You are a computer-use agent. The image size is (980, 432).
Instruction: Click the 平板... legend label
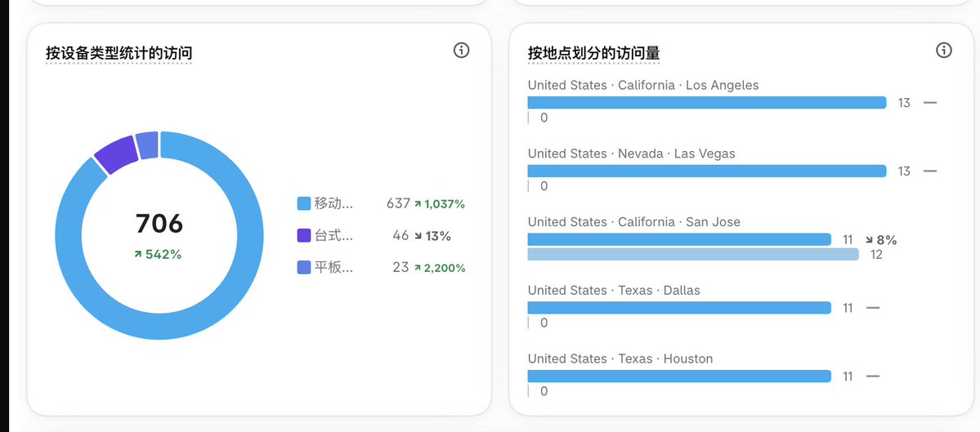tap(333, 268)
